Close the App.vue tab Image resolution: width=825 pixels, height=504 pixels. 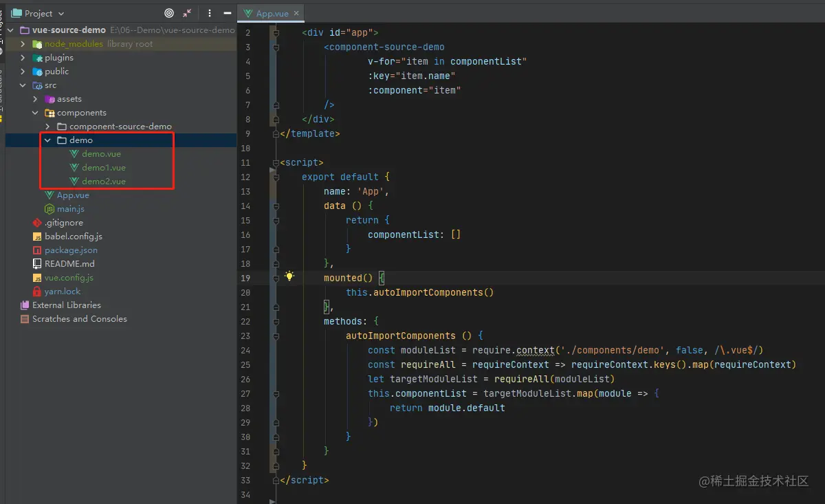(x=296, y=13)
